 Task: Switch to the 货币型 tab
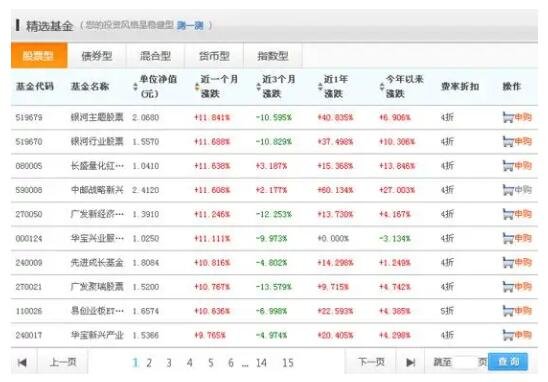coord(214,56)
